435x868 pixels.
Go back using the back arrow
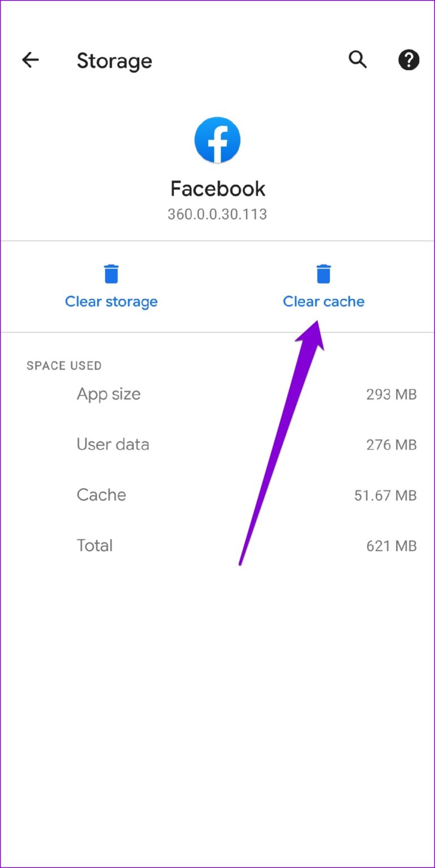pyautogui.click(x=31, y=60)
